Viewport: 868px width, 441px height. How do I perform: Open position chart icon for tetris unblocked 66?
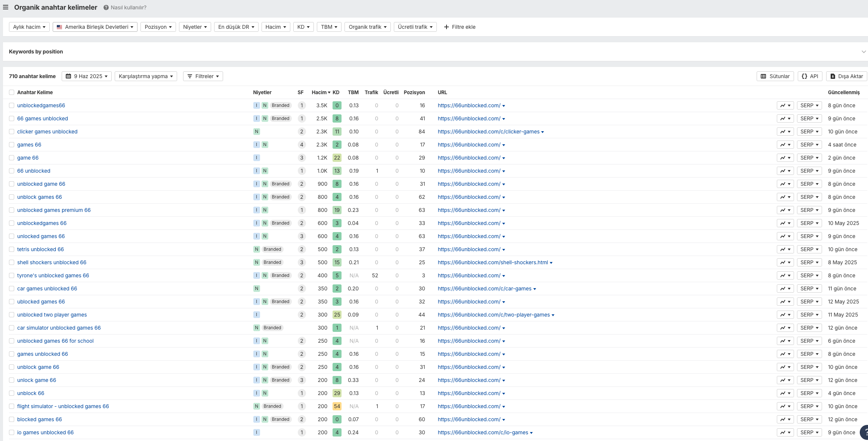[785, 249]
